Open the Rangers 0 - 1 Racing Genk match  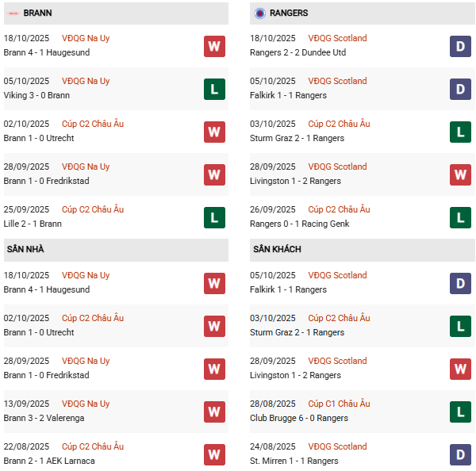(302, 224)
